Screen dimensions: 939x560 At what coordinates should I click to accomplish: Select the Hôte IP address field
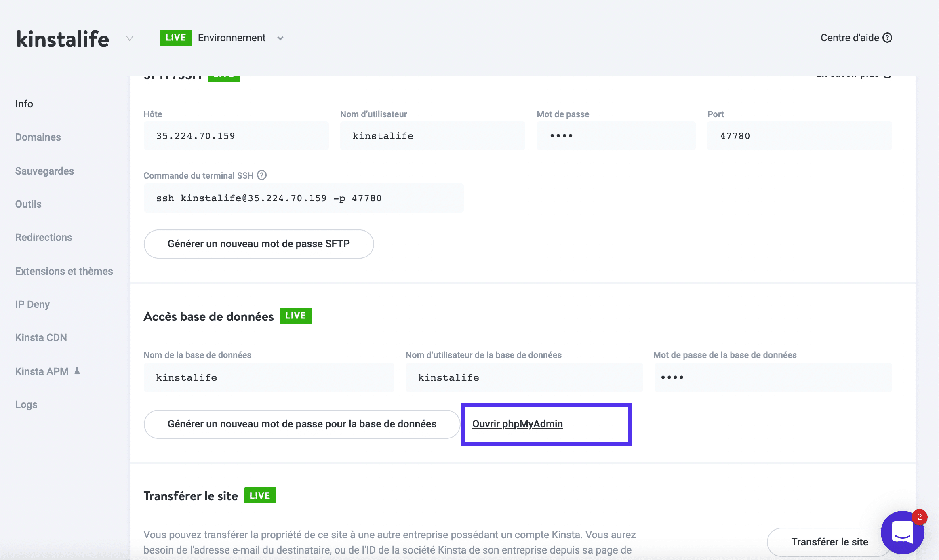coord(236,136)
